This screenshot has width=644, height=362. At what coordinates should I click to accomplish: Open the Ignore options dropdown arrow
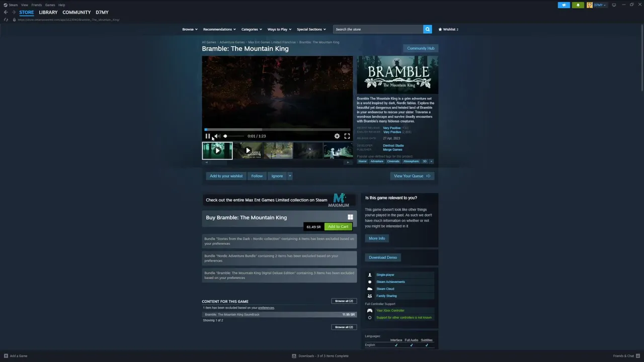[290, 176]
